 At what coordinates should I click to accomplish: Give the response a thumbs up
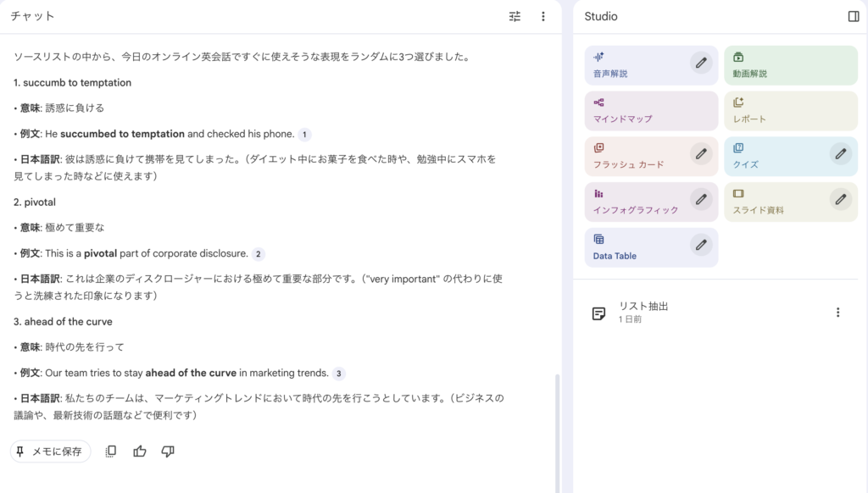point(140,451)
